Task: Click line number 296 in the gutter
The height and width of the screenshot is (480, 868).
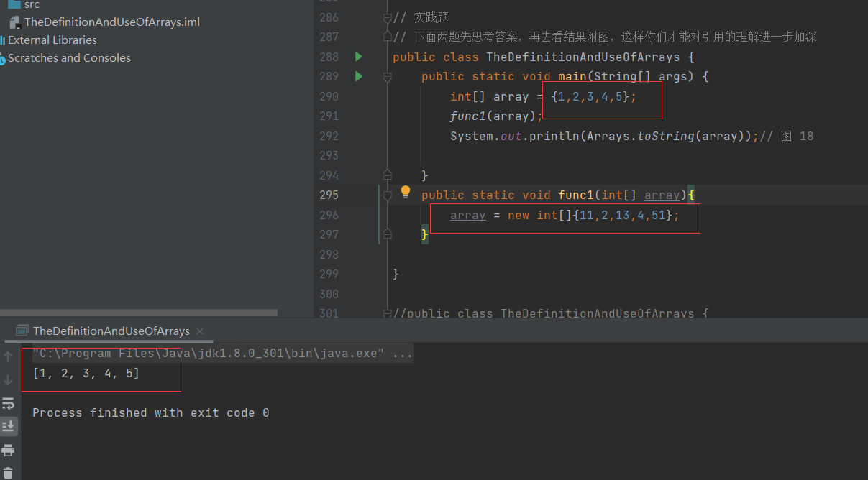Action: (329, 215)
